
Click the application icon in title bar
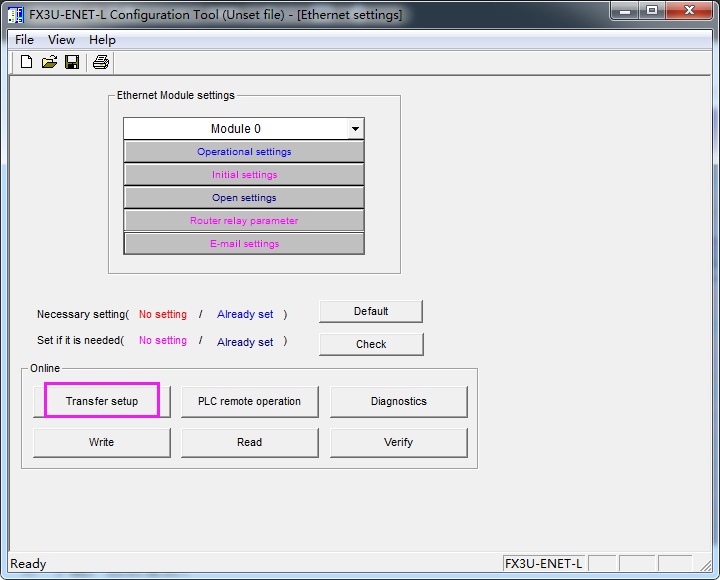16,15
